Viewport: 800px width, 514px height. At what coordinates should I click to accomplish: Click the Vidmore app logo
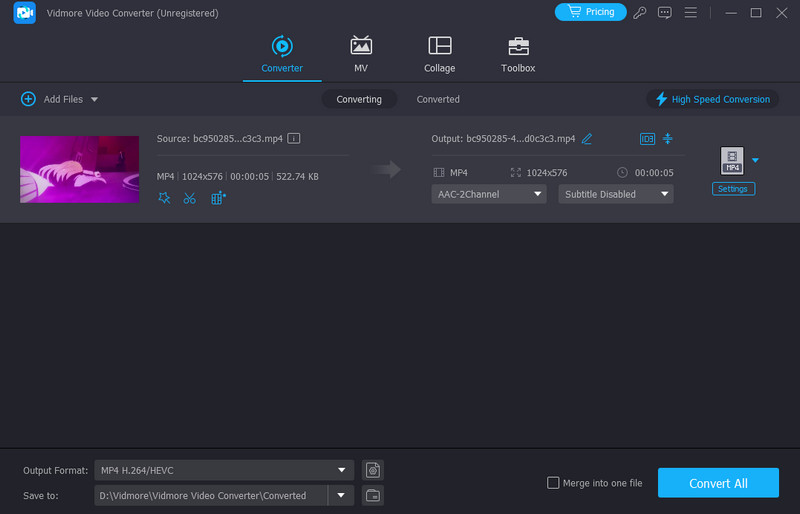[x=24, y=13]
